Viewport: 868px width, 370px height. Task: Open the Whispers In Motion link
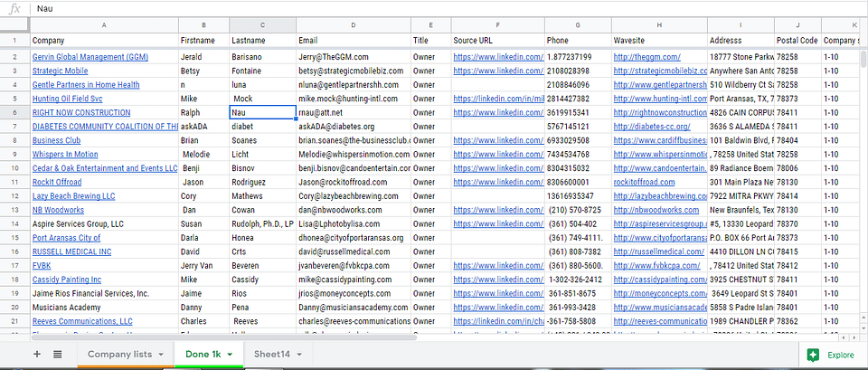65,155
